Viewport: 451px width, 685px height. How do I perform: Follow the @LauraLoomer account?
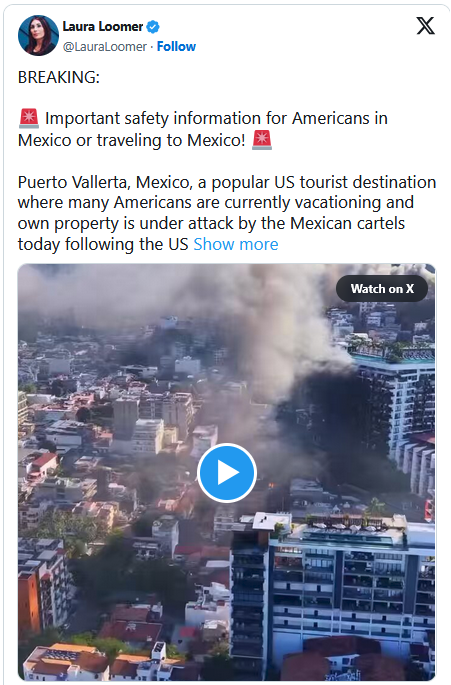176,46
